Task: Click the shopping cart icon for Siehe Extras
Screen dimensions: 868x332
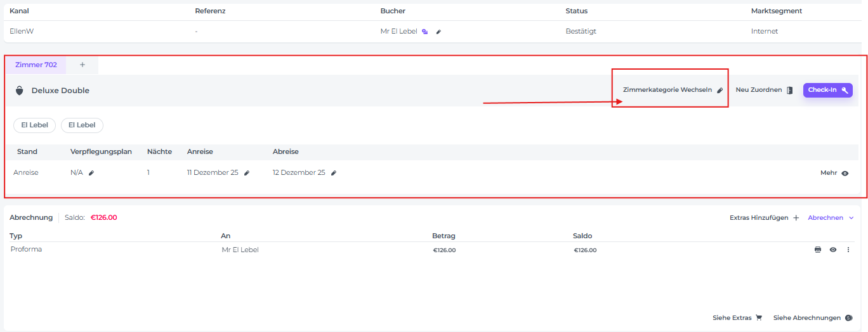Action: (759, 318)
